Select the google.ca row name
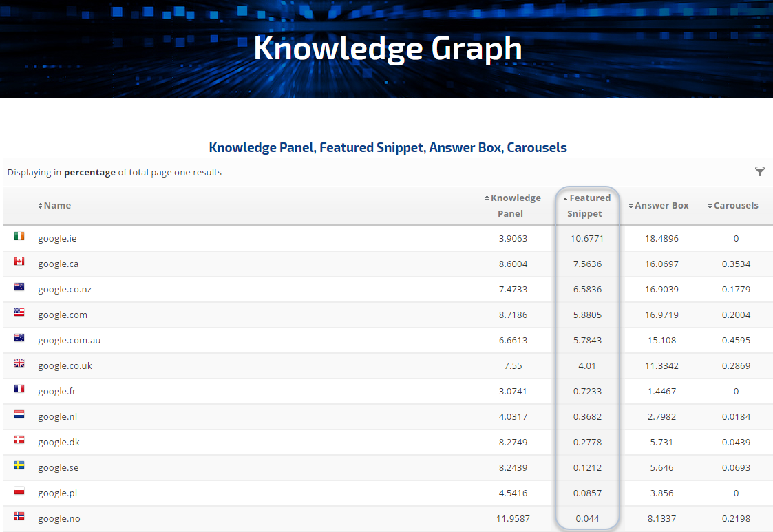This screenshot has width=773, height=532. click(59, 264)
